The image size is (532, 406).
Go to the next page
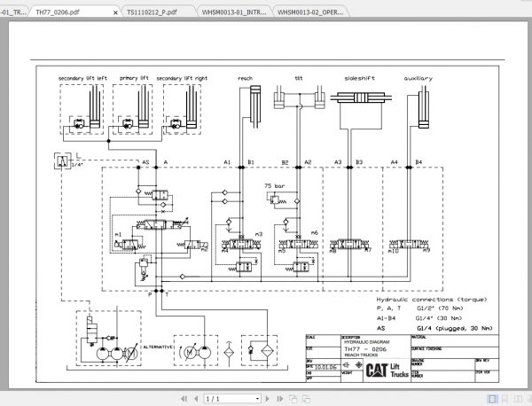point(267,399)
